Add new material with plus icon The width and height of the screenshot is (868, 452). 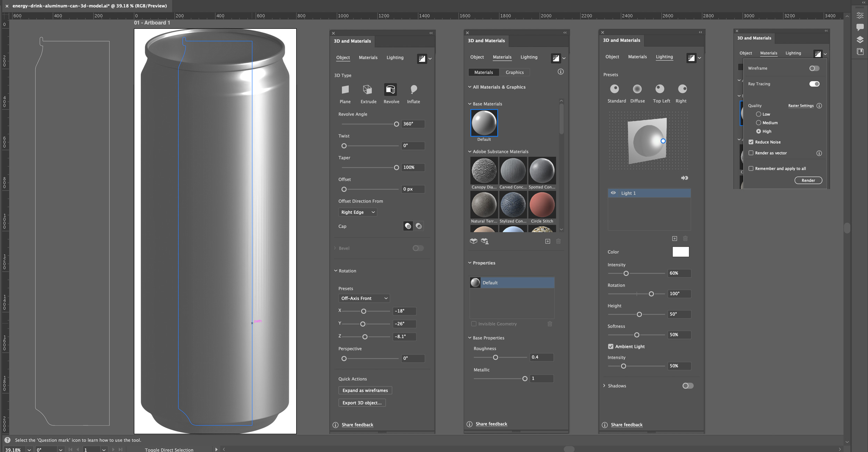point(548,241)
